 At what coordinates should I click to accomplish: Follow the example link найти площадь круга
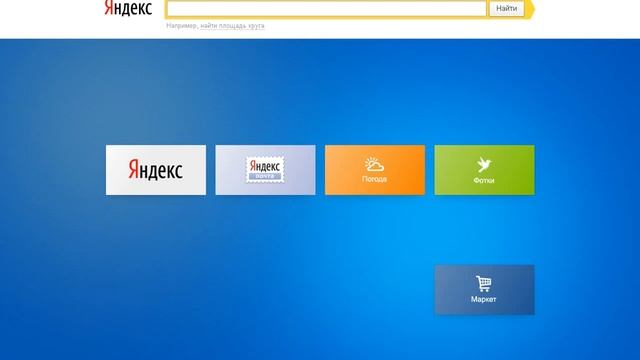[232, 26]
